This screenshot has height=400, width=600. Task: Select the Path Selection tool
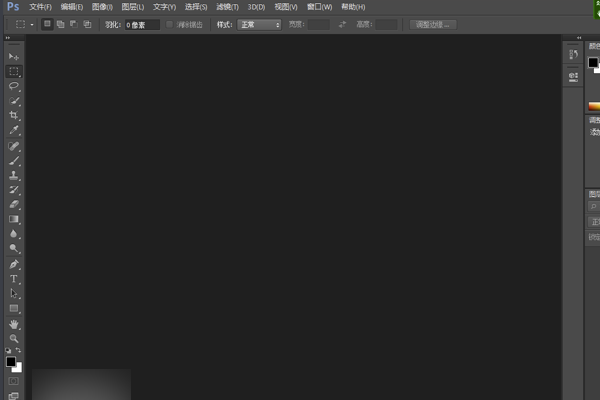tap(14, 294)
